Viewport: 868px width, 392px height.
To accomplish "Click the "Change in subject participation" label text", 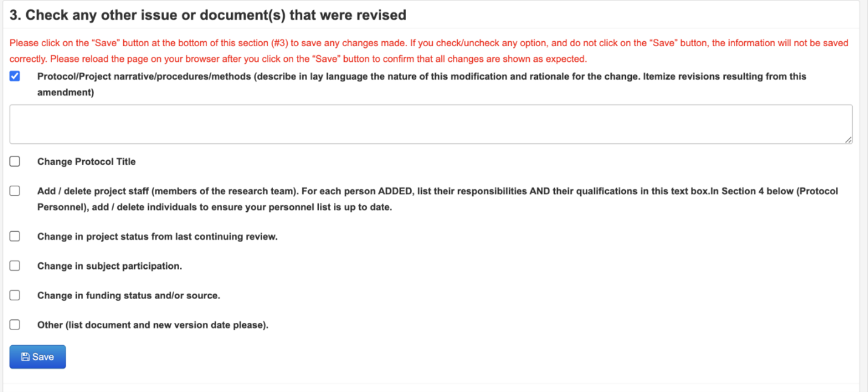I will click(110, 266).
